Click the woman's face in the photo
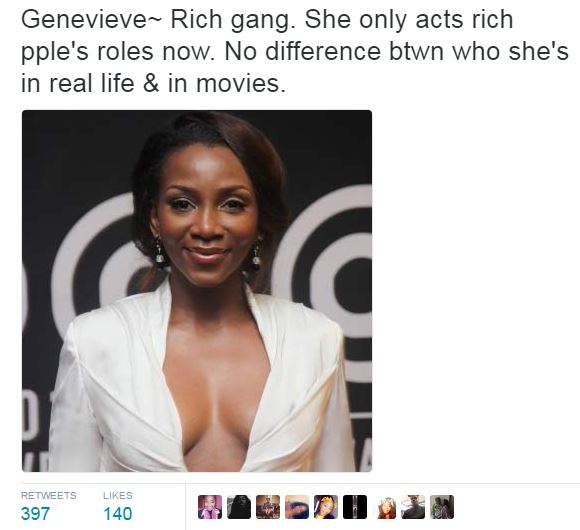 [207, 218]
